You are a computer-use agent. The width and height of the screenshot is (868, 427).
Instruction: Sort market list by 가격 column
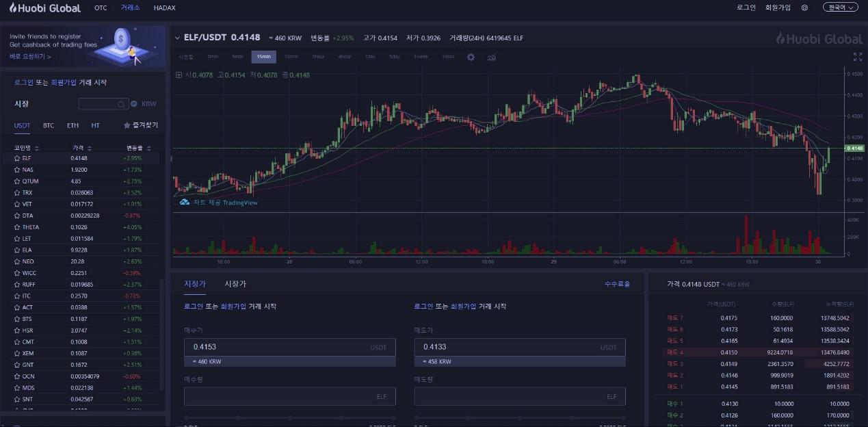[x=82, y=148]
